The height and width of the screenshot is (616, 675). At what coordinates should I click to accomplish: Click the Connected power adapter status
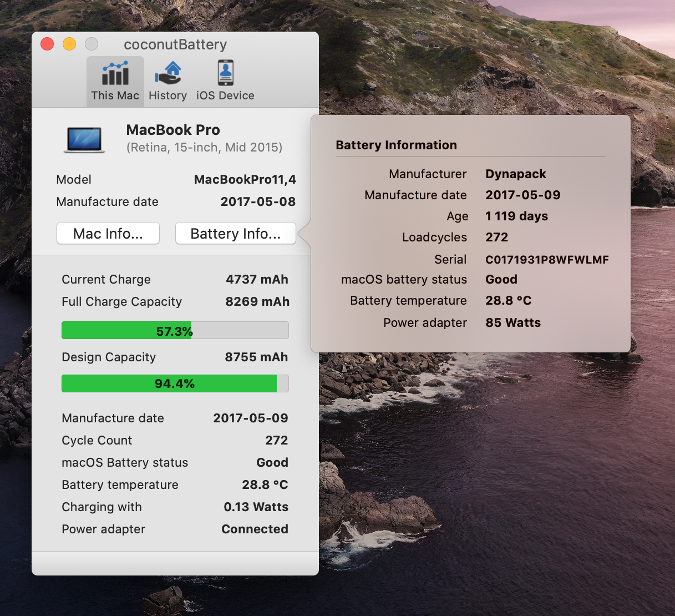255,529
